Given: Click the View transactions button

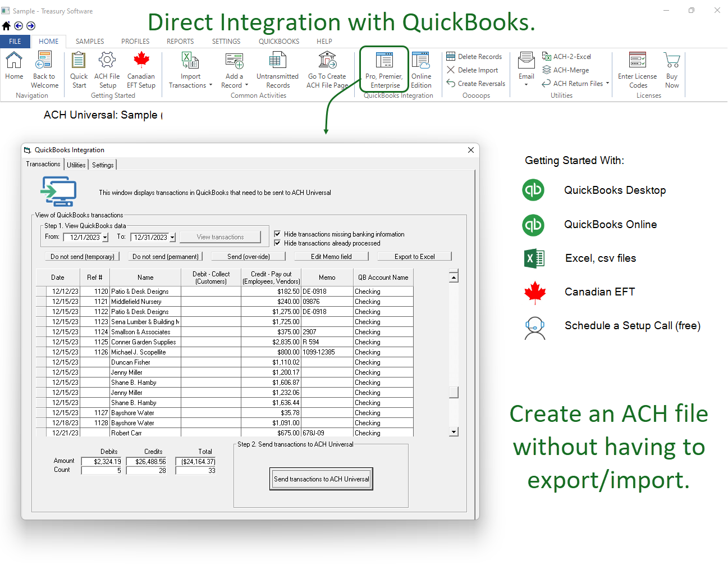Looking at the screenshot, I should 220,237.
